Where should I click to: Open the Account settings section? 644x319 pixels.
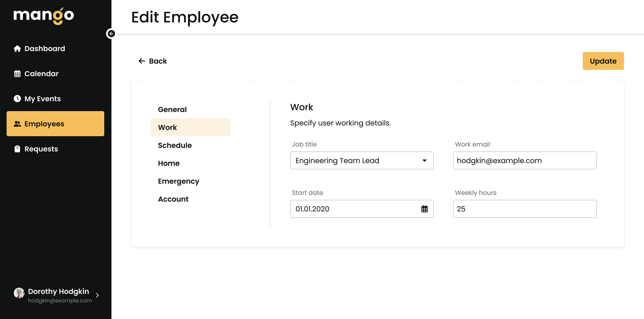pyautogui.click(x=173, y=199)
